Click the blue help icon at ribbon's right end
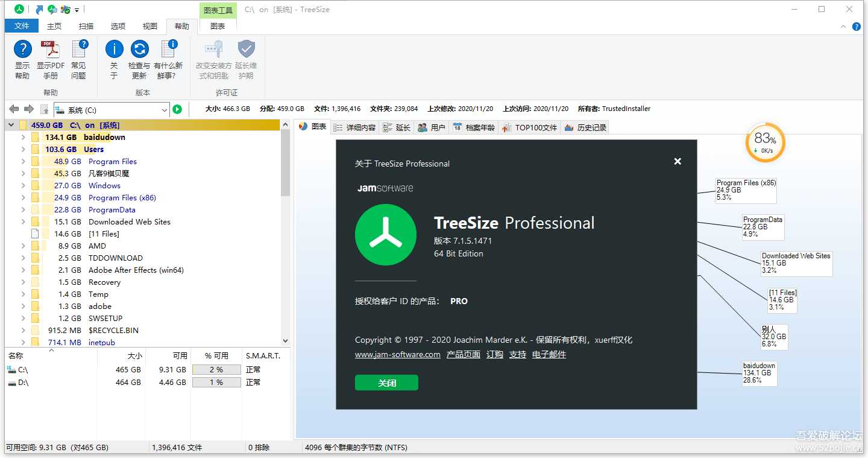The image size is (868, 458). point(856,27)
